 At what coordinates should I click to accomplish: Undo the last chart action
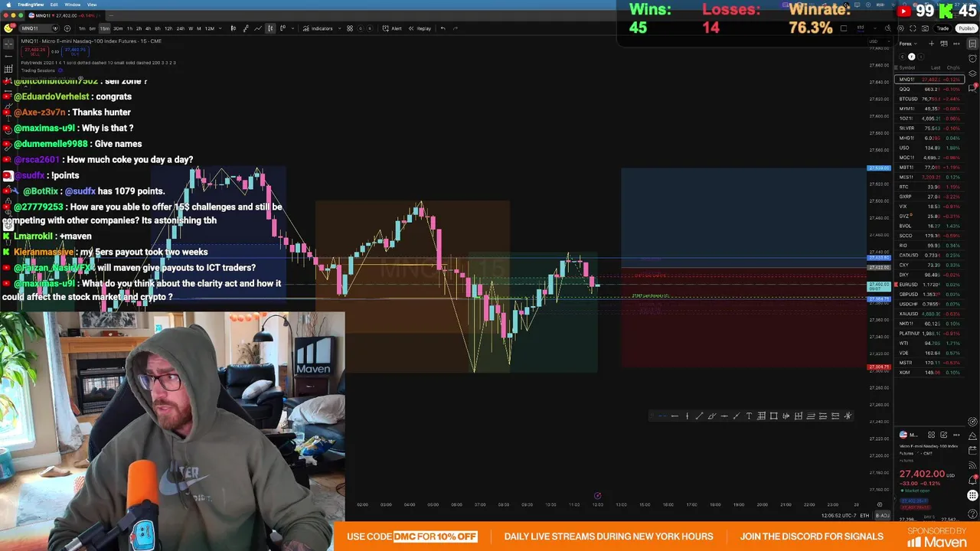click(443, 28)
